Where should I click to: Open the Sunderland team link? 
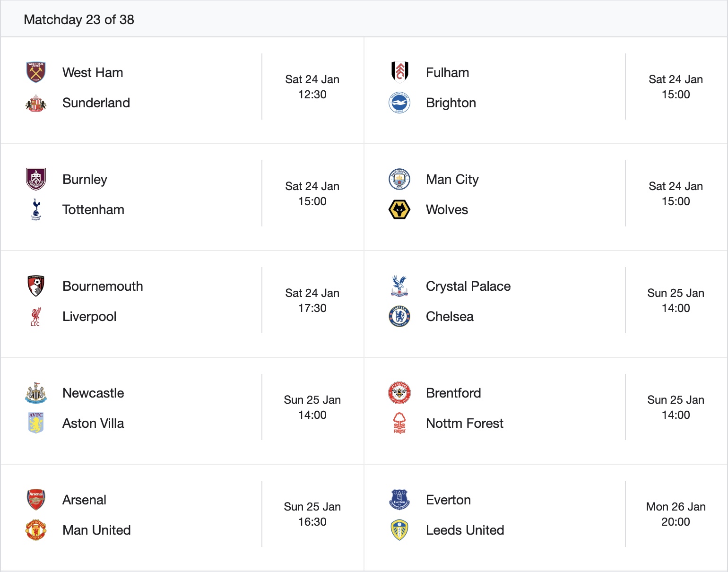pyautogui.click(x=96, y=103)
